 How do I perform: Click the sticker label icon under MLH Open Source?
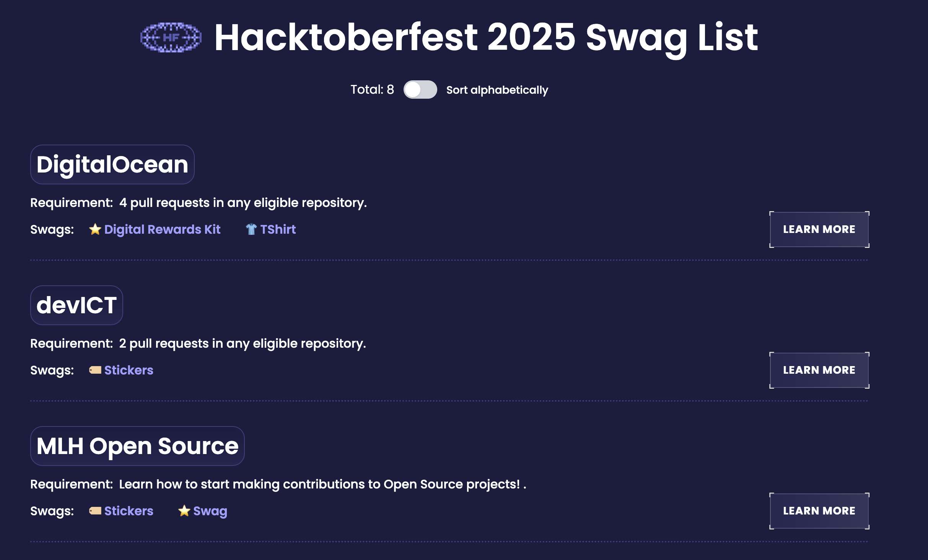(95, 511)
